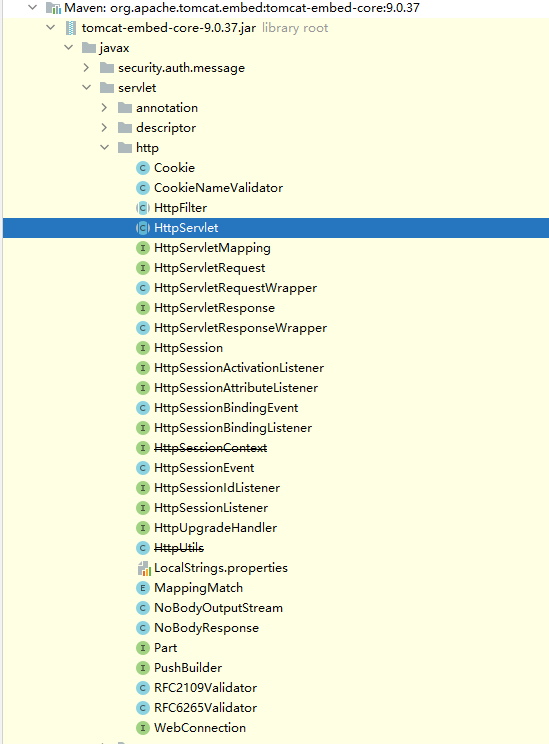Screen dimensions: 549x744
Task: Click the http folder icon
Action: point(125,148)
